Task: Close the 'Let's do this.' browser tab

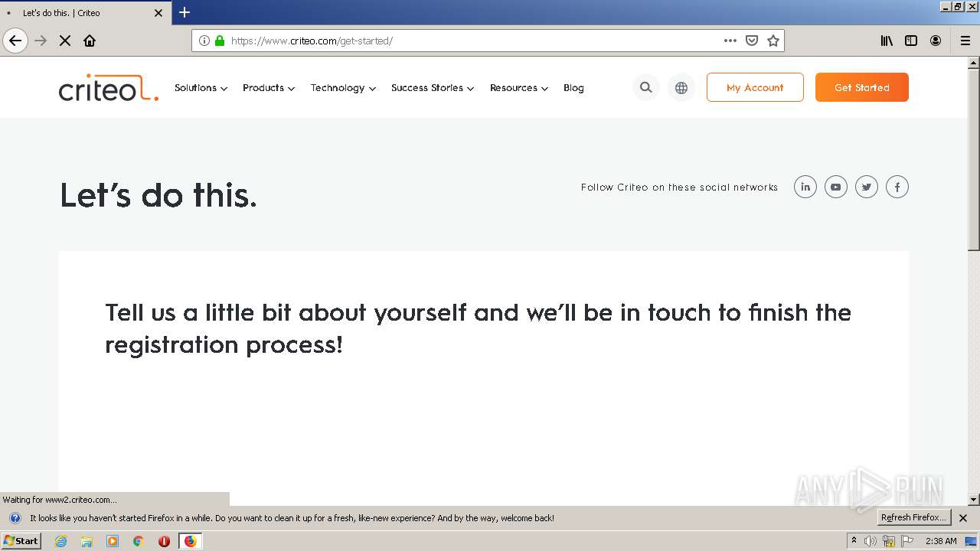Action: (158, 13)
